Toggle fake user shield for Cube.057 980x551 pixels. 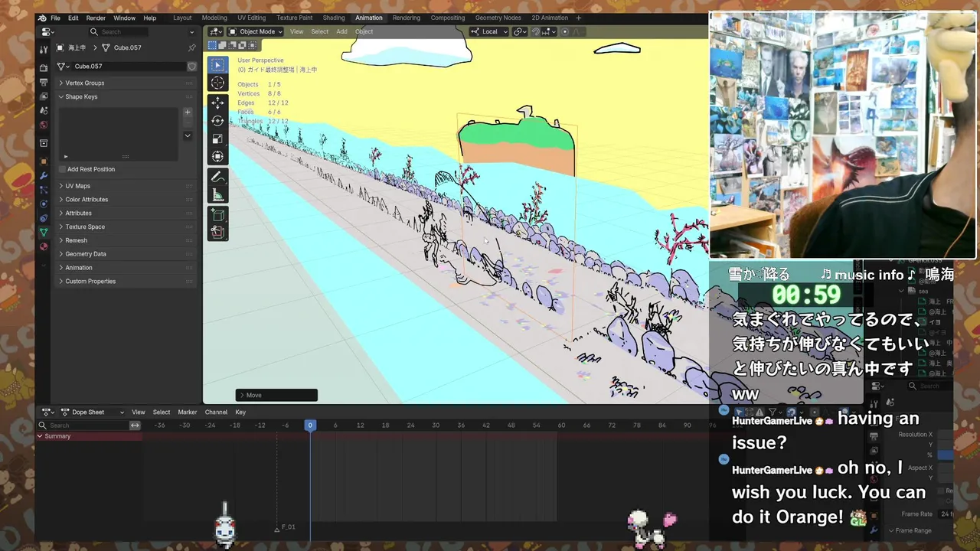191,67
